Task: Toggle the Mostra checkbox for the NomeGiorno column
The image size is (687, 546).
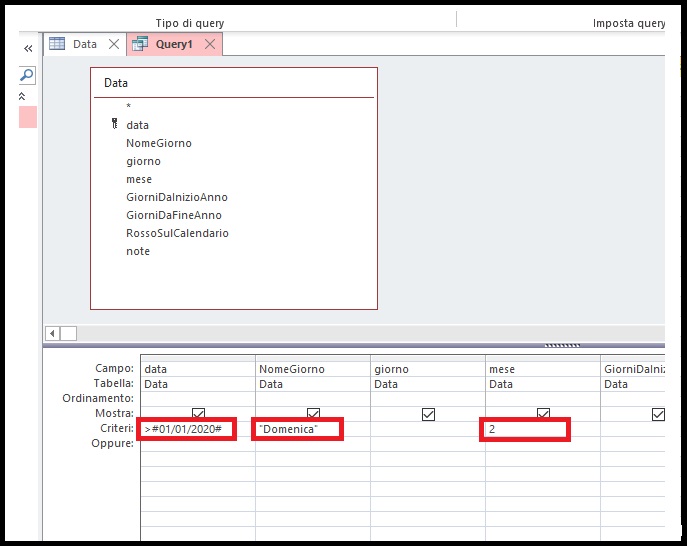Action: click(313, 414)
